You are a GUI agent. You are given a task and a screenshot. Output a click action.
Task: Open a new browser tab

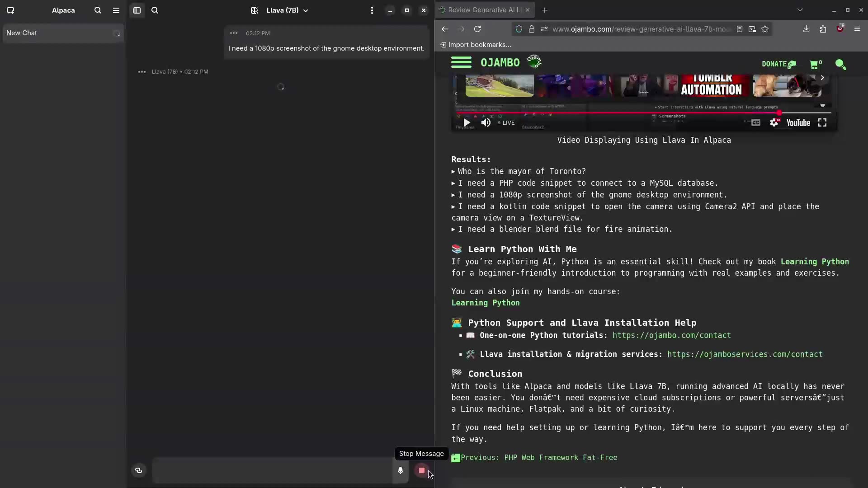click(x=545, y=10)
